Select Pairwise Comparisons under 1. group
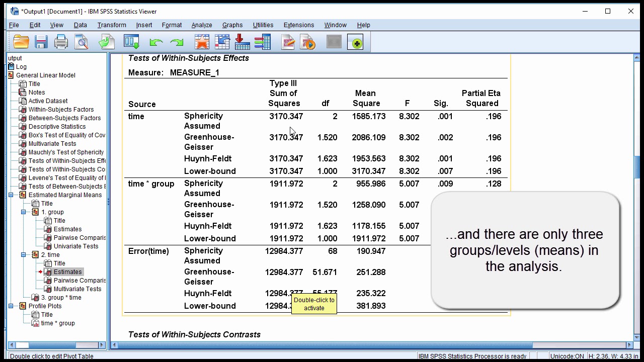The image size is (644, 362). coord(79,237)
